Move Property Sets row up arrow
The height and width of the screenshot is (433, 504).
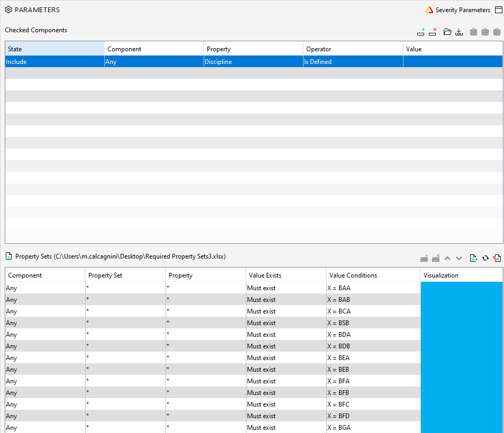click(x=447, y=258)
